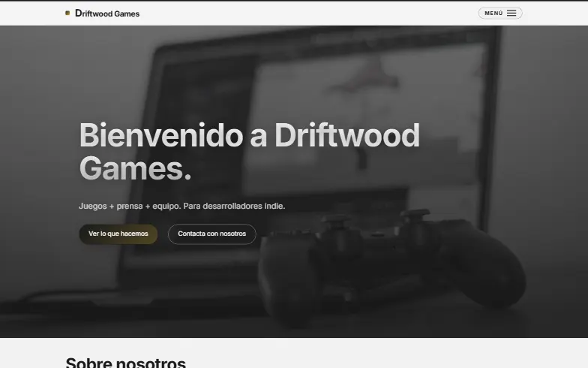Image resolution: width=588 pixels, height=368 pixels.
Task: Click Contacta con nosotros button
Action: click(211, 234)
